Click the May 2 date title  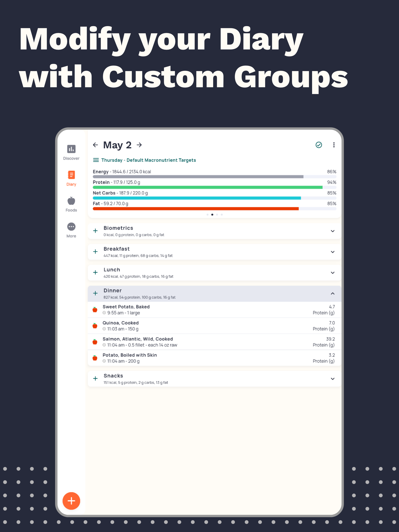[117, 145]
